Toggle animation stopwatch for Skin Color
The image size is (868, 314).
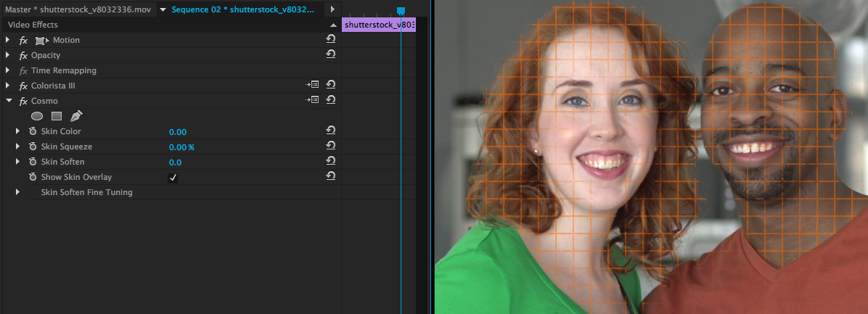(x=33, y=131)
